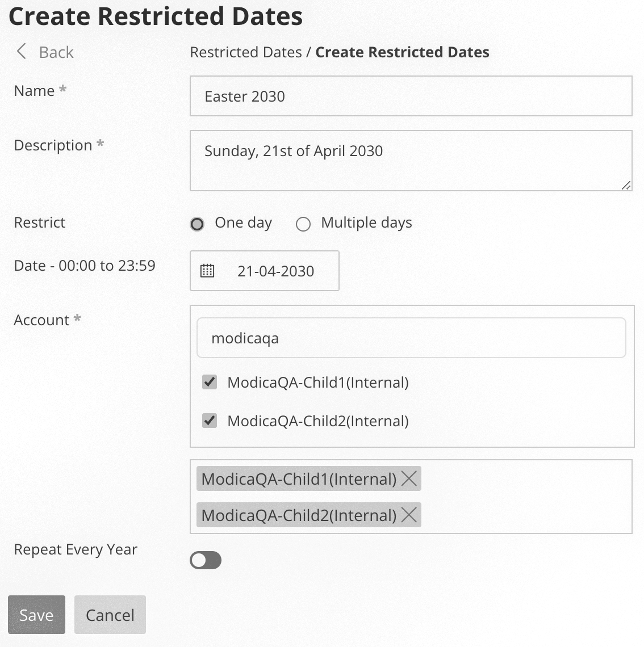Uncheck ModicaQA-Child1(Internal) in the account list
Screen dimensions: 644x647
(x=209, y=382)
